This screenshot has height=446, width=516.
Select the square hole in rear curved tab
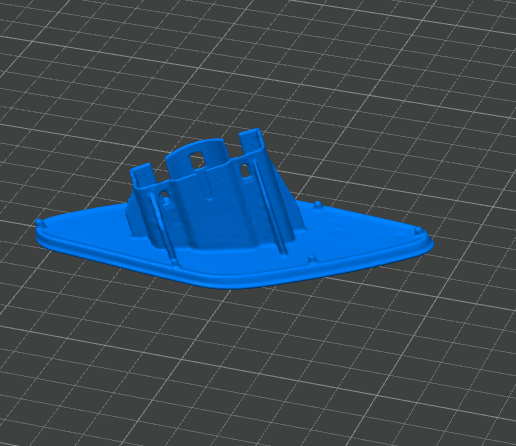[x=197, y=159]
